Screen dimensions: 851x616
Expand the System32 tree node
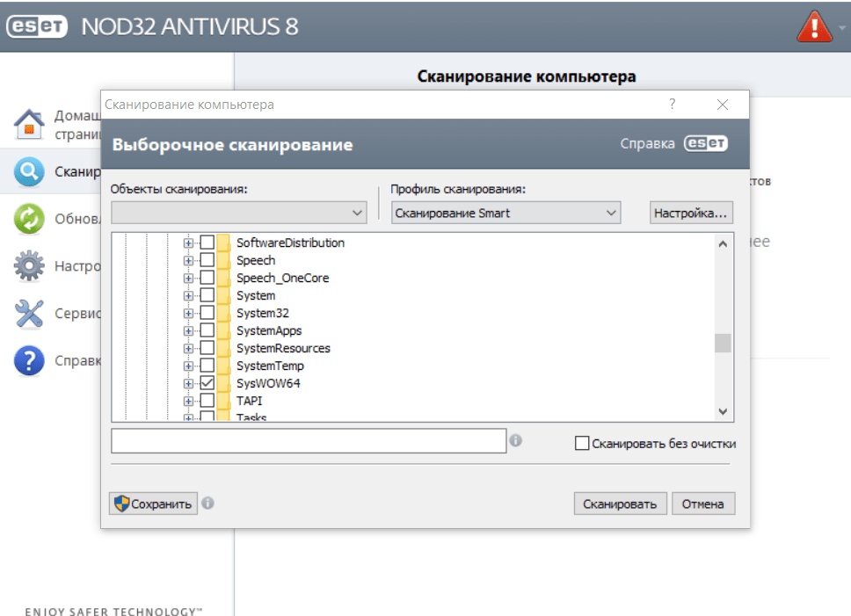tap(188, 314)
